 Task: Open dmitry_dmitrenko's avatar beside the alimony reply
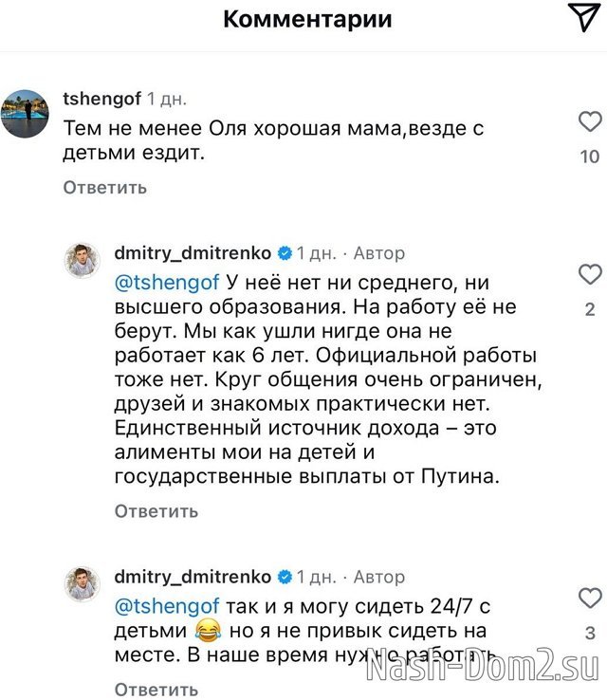(81, 260)
